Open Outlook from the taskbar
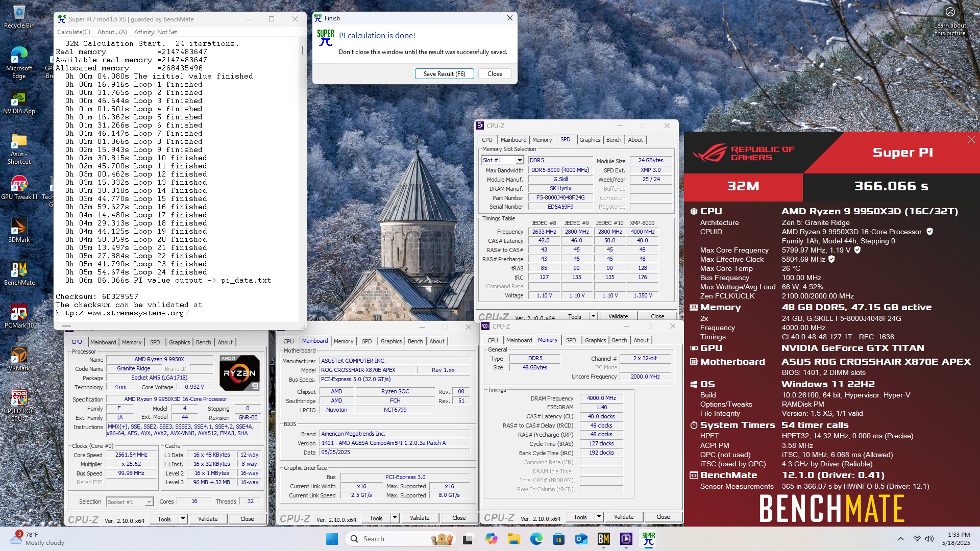The width and height of the screenshot is (980, 551). point(581,539)
